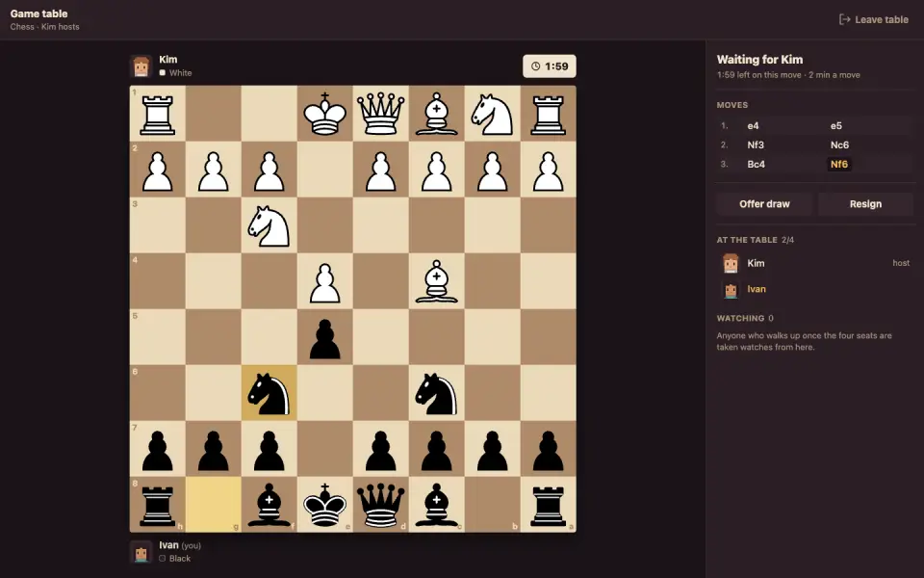The image size is (924, 578).
Task: Click the black pawn on b7
Action: [492, 451]
